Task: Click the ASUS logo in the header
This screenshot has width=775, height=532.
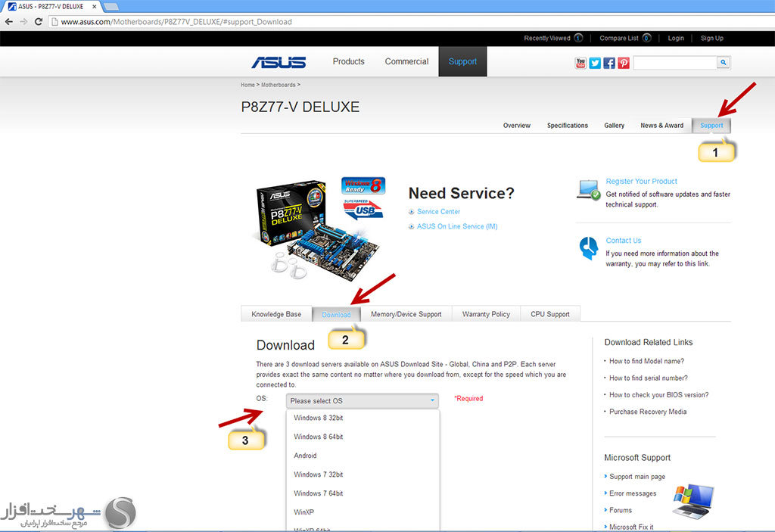Action: pyautogui.click(x=279, y=62)
